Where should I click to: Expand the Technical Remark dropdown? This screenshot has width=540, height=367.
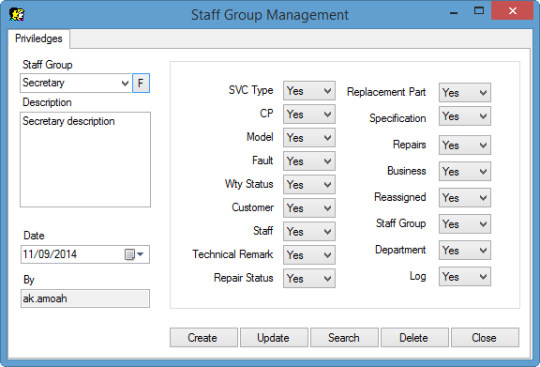tap(309, 255)
